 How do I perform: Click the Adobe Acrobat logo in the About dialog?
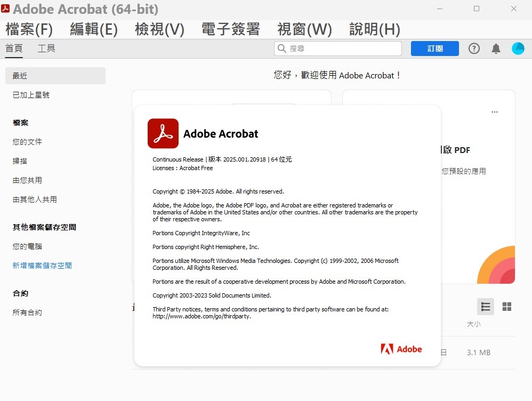(x=163, y=133)
